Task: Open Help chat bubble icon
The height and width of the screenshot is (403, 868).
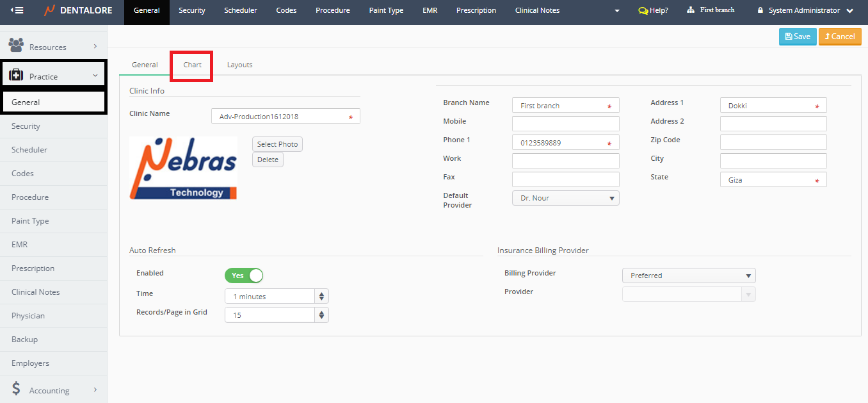Action: pyautogui.click(x=643, y=10)
